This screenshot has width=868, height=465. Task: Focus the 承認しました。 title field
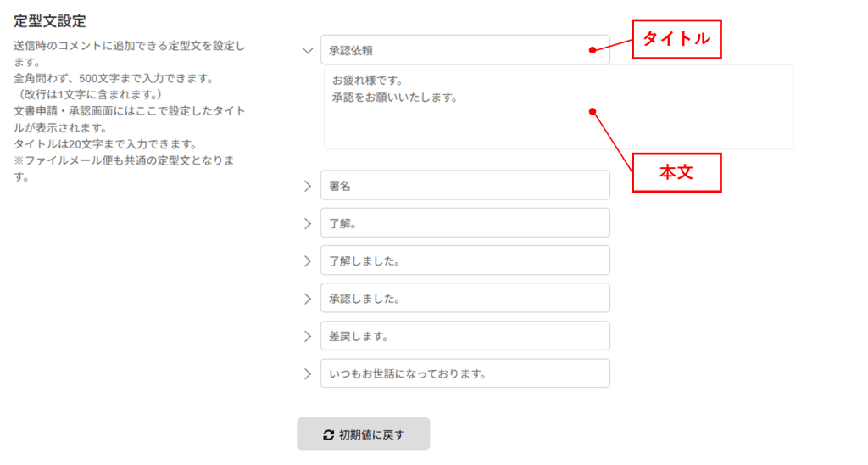pos(465,298)
